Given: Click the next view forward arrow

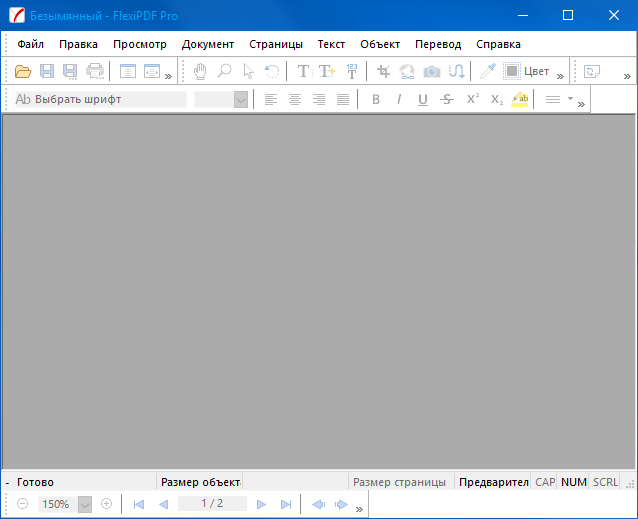Looking at the screenshot, I should [341, 504].
